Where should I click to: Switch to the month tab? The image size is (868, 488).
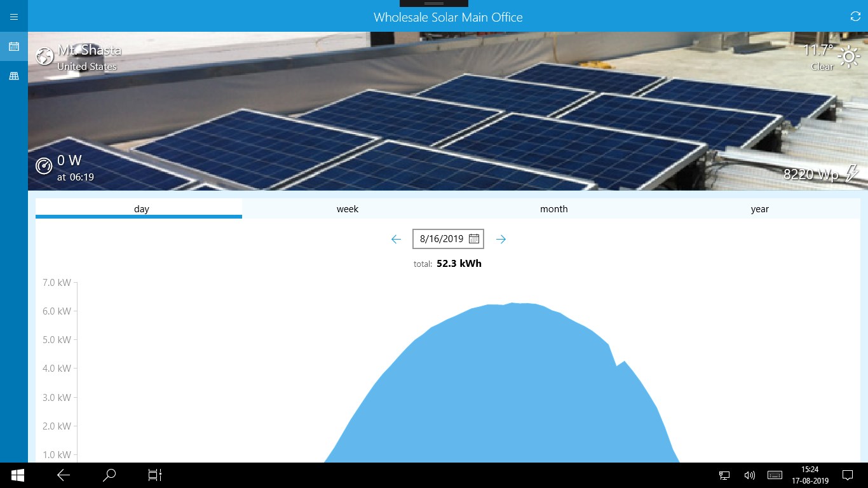(x=553, y=208)
